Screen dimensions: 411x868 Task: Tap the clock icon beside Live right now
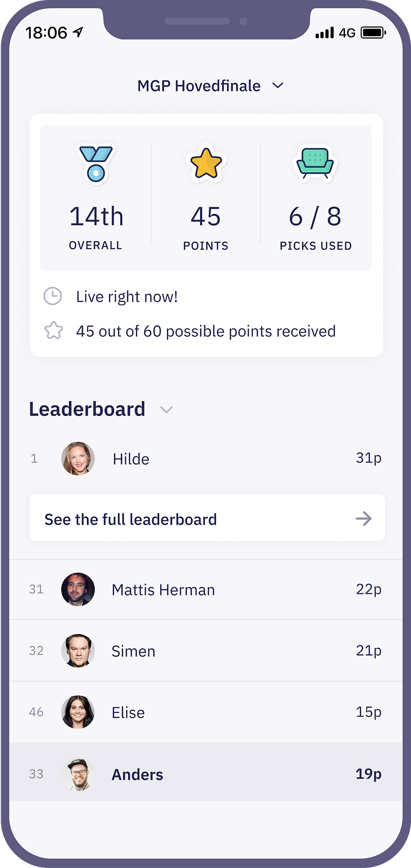[x=52, y=296]
